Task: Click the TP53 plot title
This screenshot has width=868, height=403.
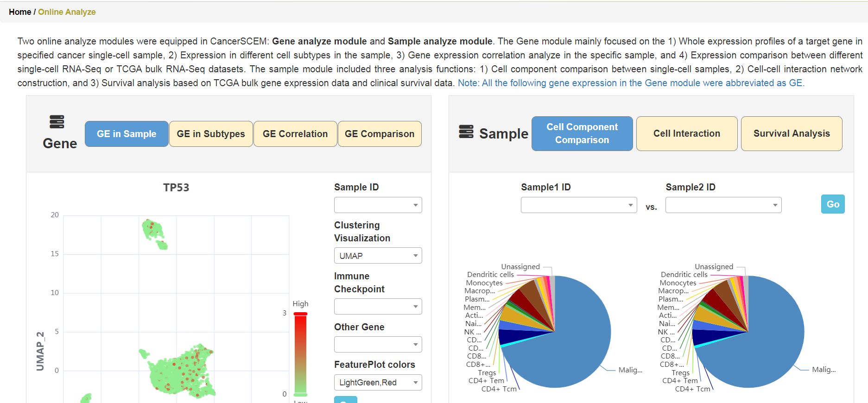Action: (176, 188)
